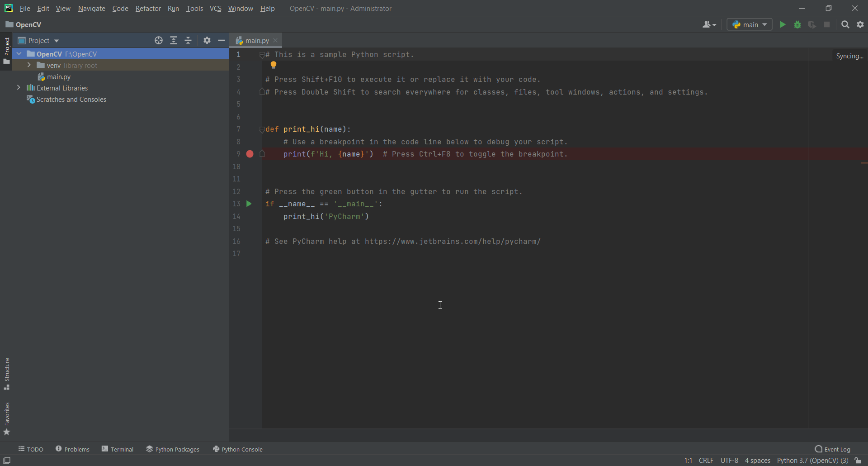Open the Navigate menu
Image resolution: width=868 pixels, height=466 pixels.
pyautogui.click(x=91, y=9)
